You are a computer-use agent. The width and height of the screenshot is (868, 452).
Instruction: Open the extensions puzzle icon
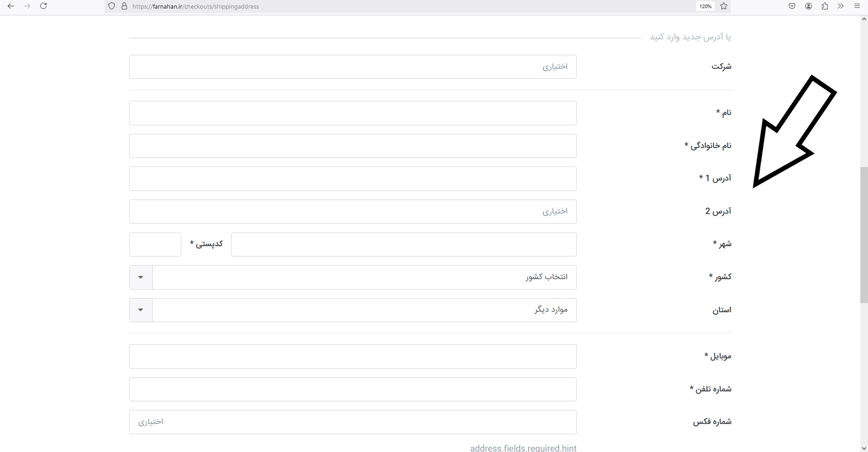pyautogui.click(x=825, y=6)
